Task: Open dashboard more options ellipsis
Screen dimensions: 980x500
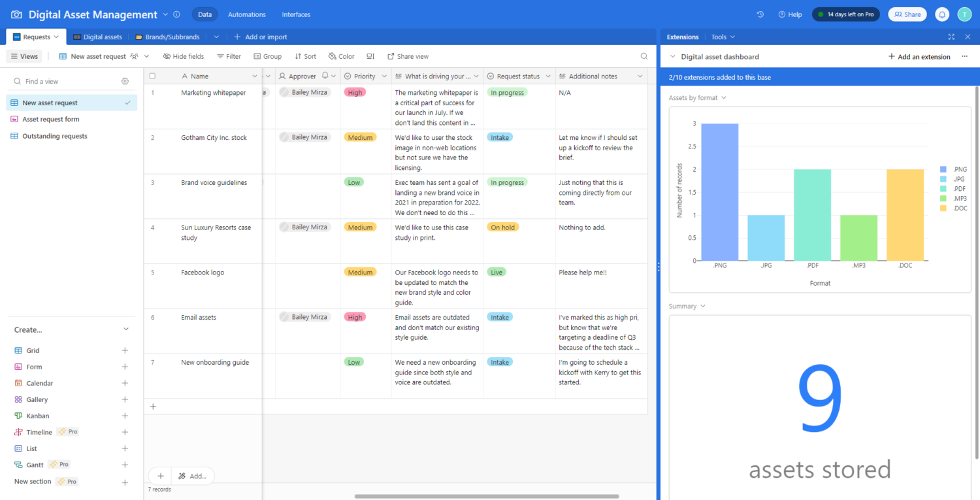Action: (x=964, y=57)
